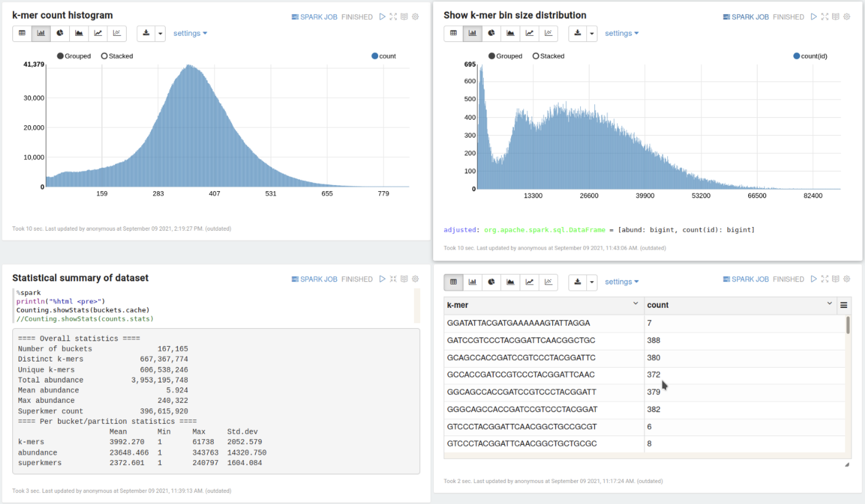Open download options caret in k-mer table paragraph
The height and width of the screenshot is (504, 865).
592,282
